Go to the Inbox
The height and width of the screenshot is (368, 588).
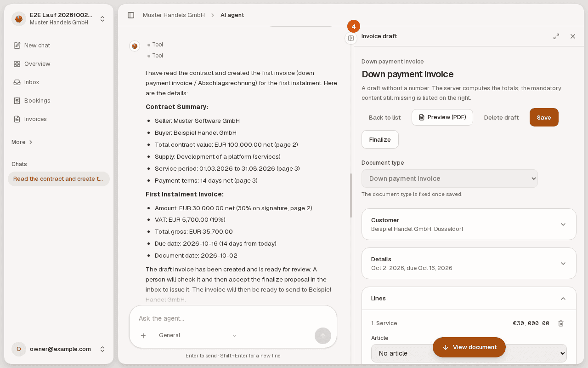59,82
